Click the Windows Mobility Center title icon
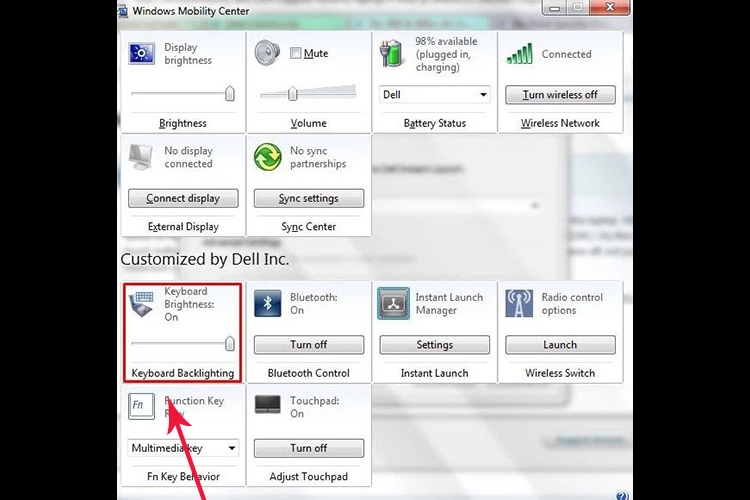 [122, 11]
